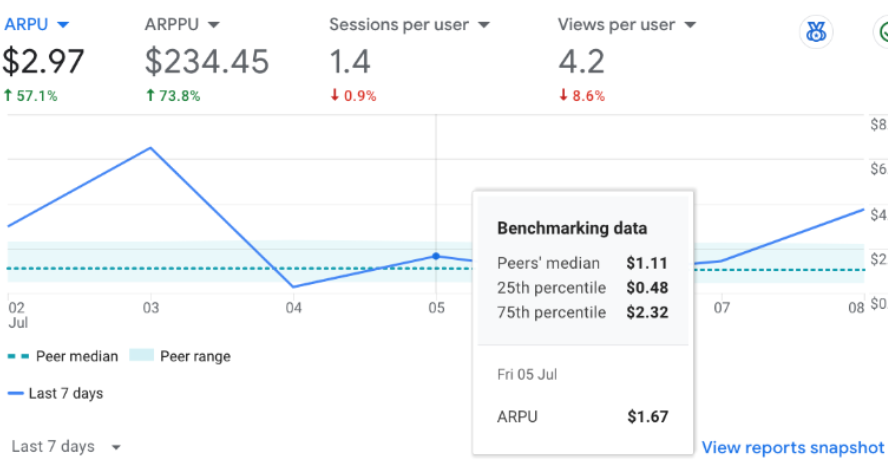888x474 pixels.
Task: Toggle the Last 7 days legend series
Action: [55, 393]
